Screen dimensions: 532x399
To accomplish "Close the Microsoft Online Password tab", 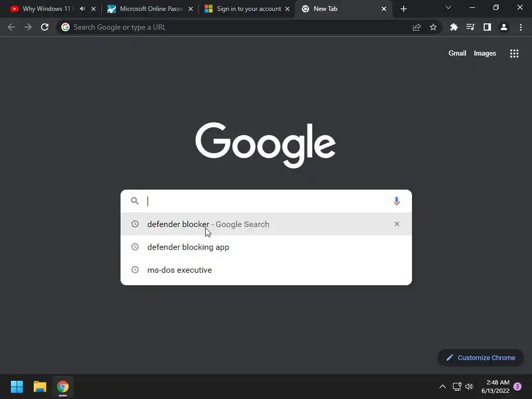I will pyautogui.click(x=191, y=9).
